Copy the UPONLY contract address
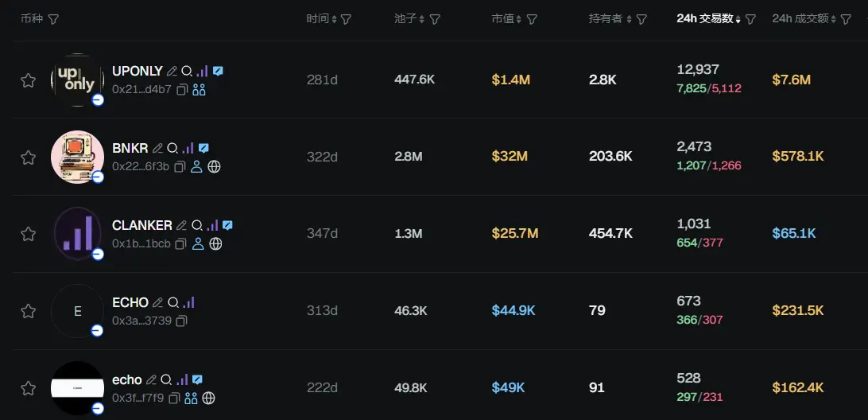868x420 pixels. tap(182, 89)
